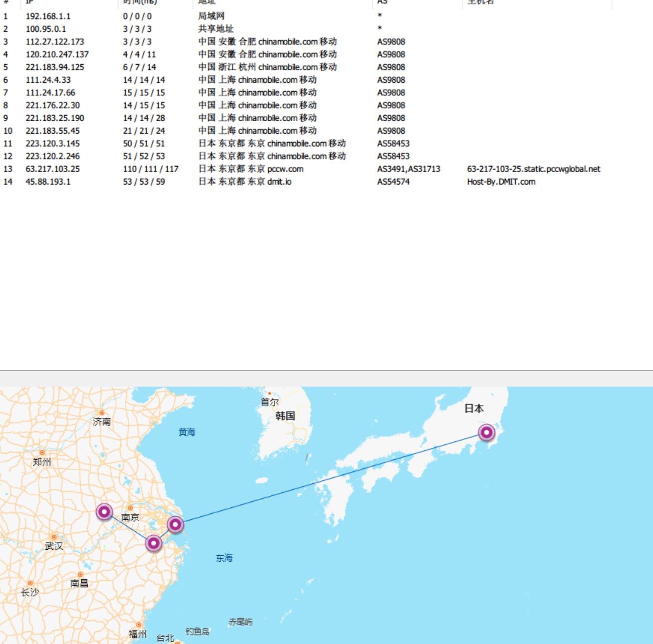Click the Hangzhou map marker south of Shanghai
This screenshot has height=644, width=653.
click(154, 543)
